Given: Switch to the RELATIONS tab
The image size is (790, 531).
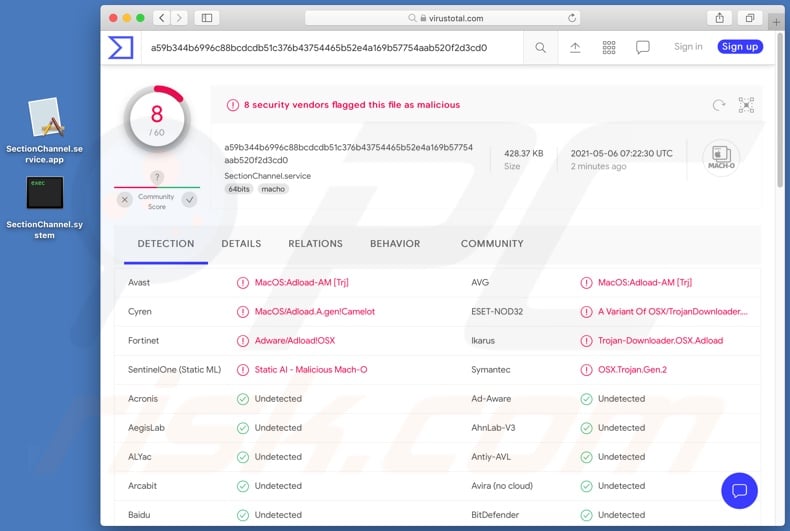Looking at the screenshot, I should tap(315, 244).
